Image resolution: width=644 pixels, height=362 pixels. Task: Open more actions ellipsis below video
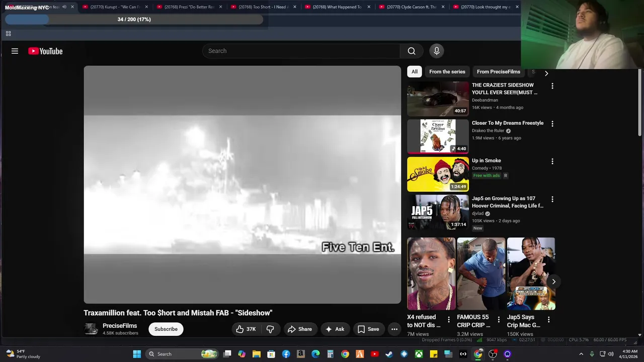pos(394,329)
